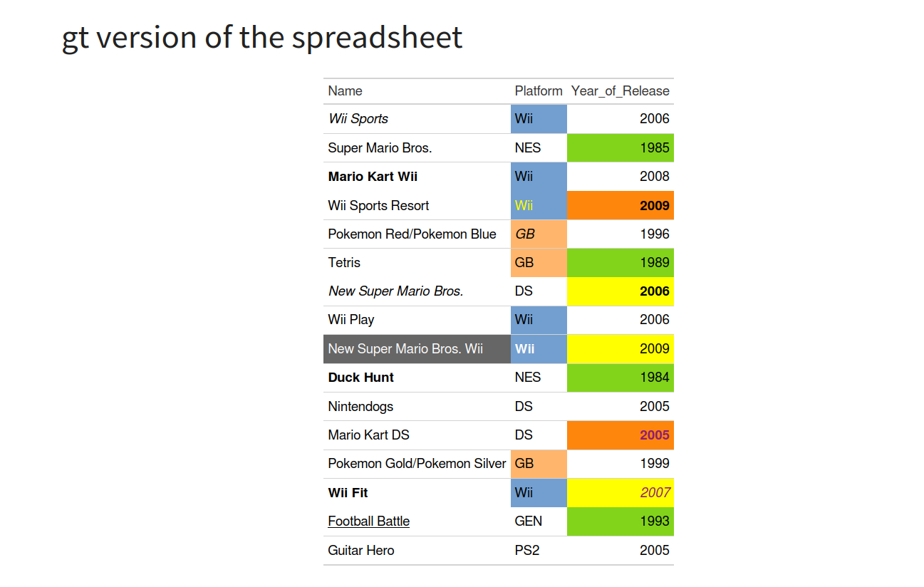Open the underlined Football Battle link

tap(368, 521)
